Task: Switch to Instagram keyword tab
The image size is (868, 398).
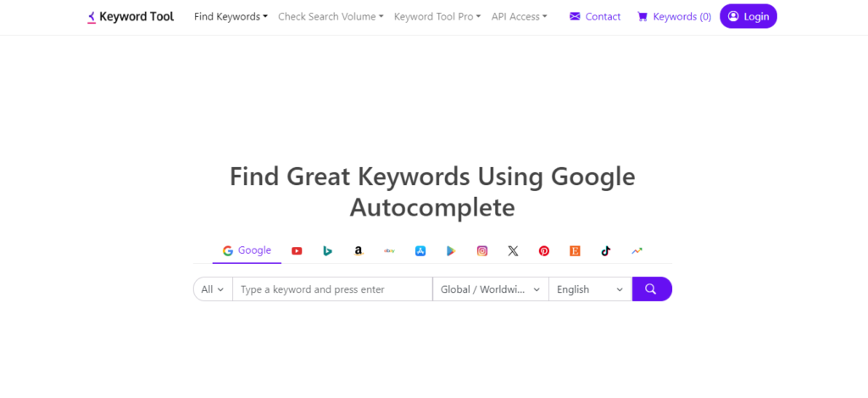Action: click(482, 251)
